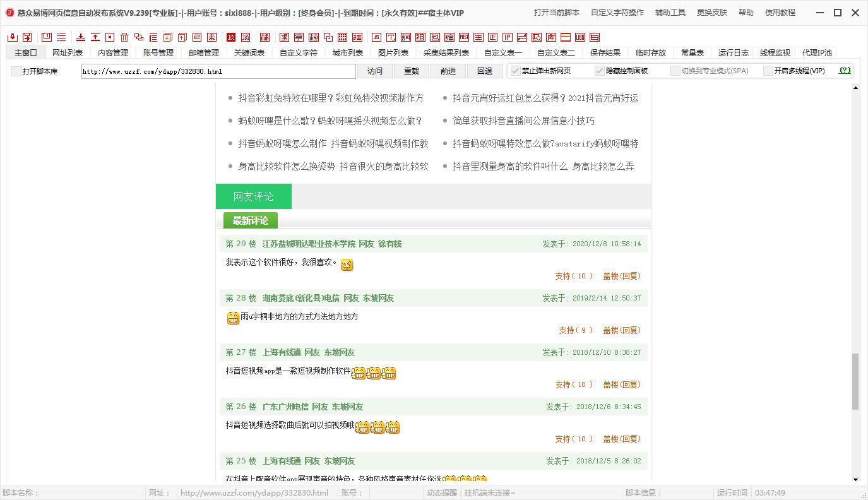Click the 标 glyph toolbar icon

[265, 37]
